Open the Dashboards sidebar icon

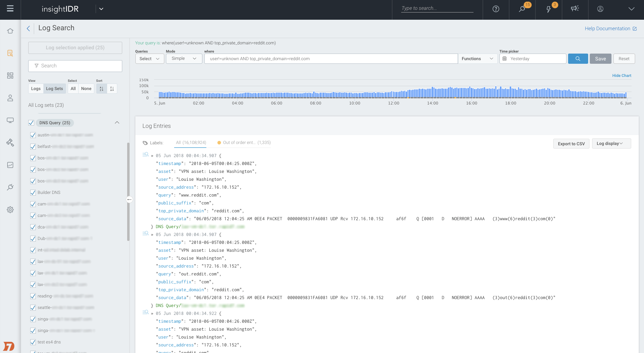click(x=10, y=76)
